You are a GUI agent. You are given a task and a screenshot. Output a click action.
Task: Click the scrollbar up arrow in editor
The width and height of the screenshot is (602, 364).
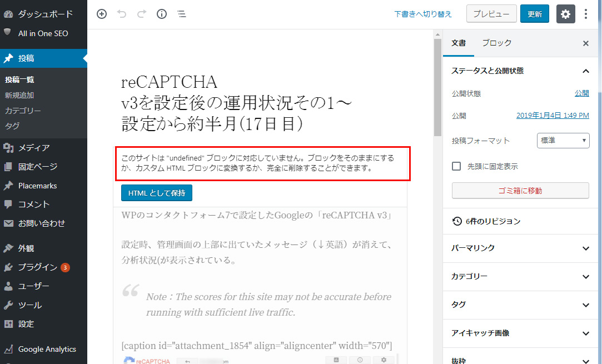437,34
